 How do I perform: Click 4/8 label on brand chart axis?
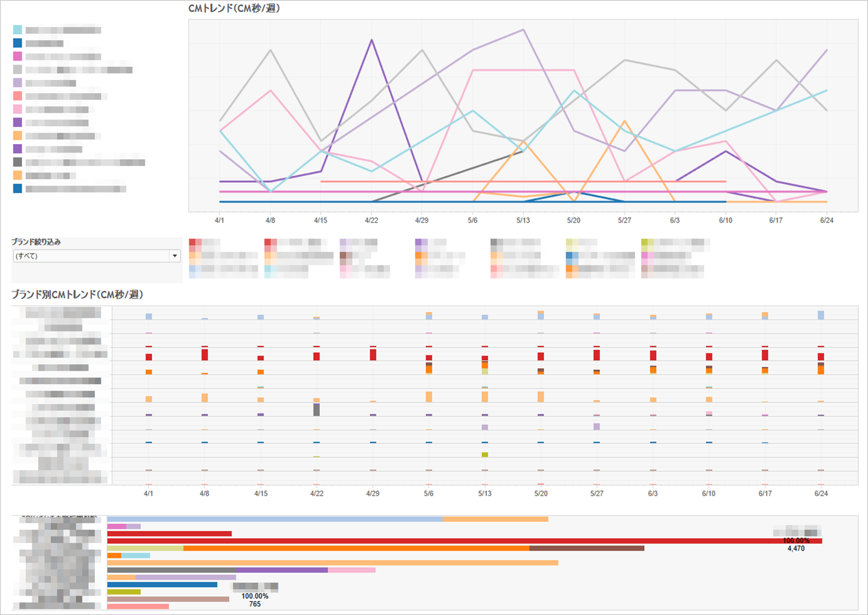(x=204, y=493)
